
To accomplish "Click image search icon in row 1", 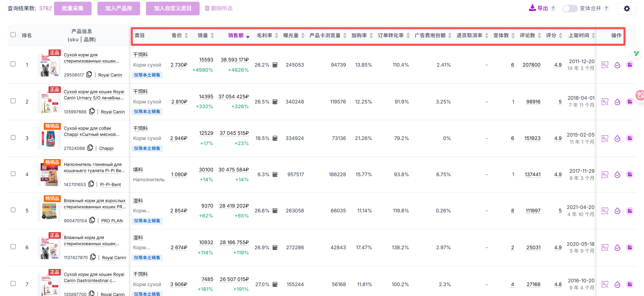I will 605,65.
